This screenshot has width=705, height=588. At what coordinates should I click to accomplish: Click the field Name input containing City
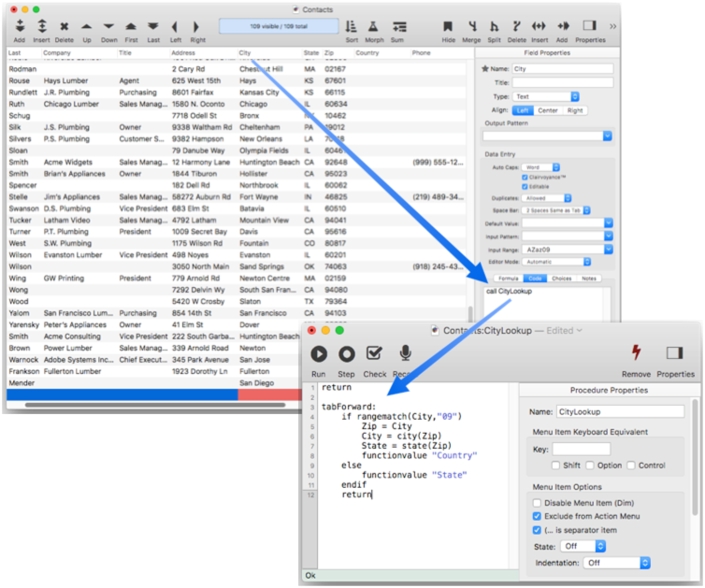[563, 69]
